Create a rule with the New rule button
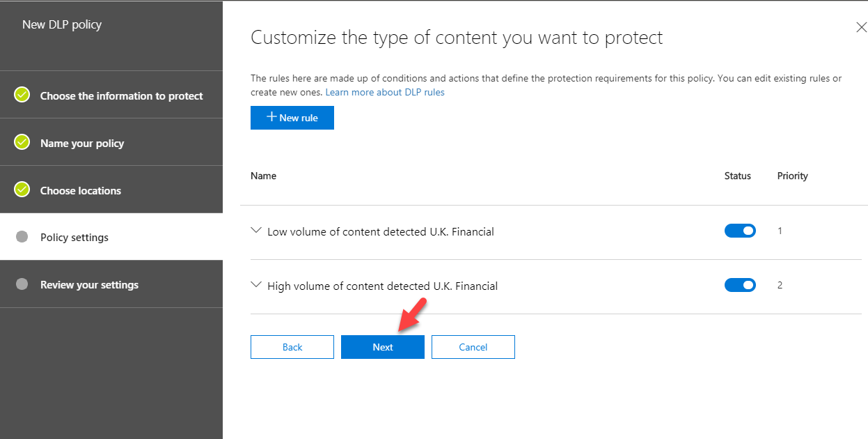Screen dimensions: 868x439 [x=292, y=118]
